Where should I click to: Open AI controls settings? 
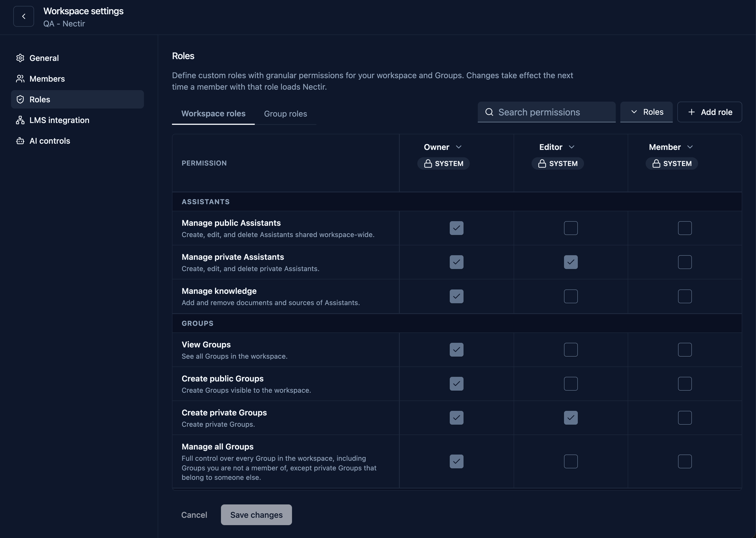77,141
